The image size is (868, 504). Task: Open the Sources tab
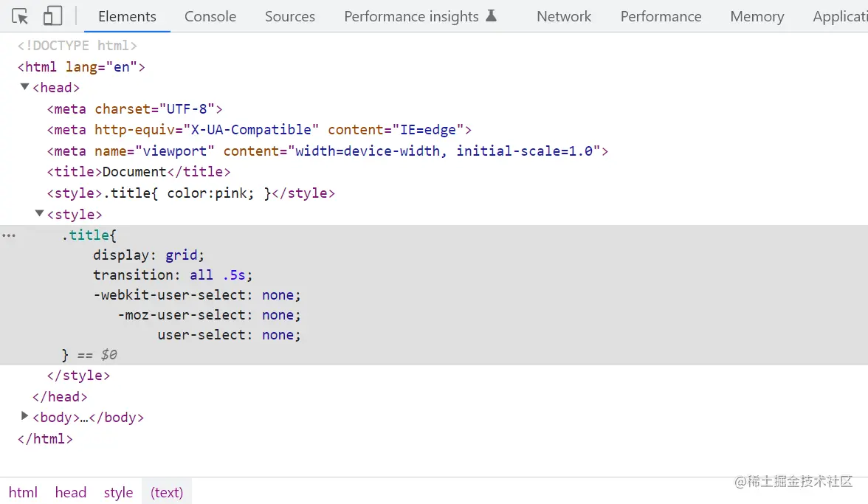[x=290, y=16]
